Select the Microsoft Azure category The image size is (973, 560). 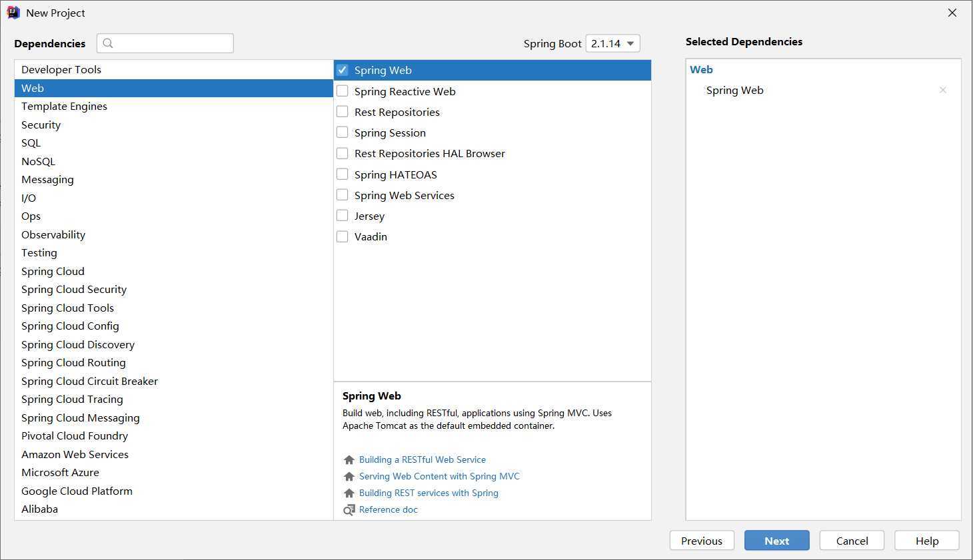click(173, 472)
